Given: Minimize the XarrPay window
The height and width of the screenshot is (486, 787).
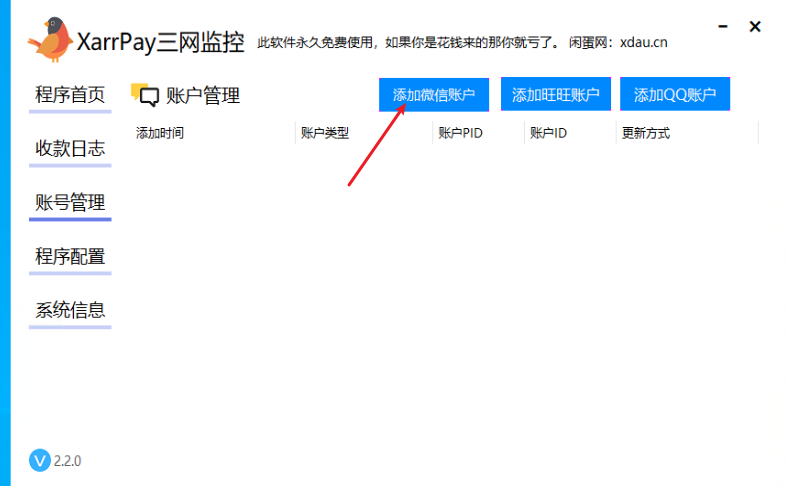Looking at the screenshot, I should point(724,27).
